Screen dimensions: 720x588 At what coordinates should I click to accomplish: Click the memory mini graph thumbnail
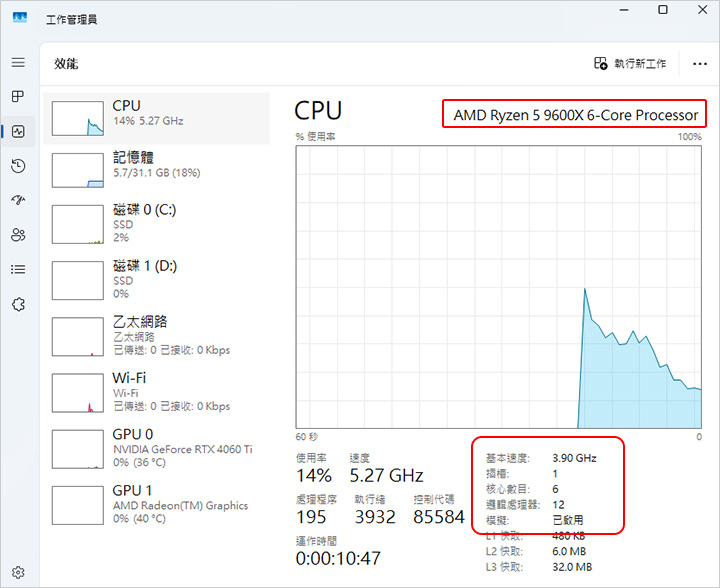pos(78,170)
